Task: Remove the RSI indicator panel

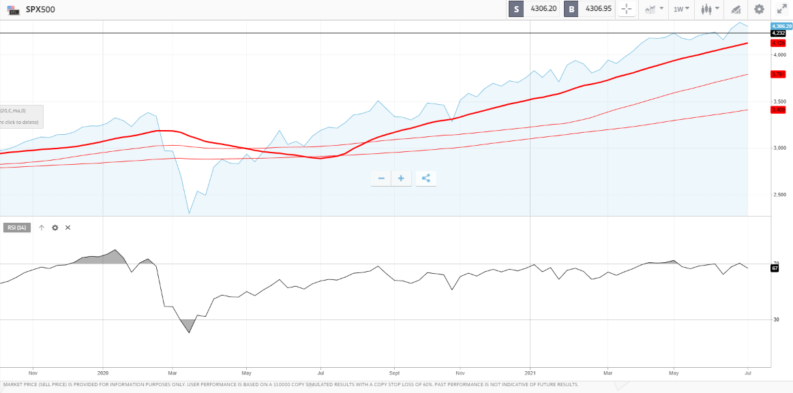Action: point(68,228)
